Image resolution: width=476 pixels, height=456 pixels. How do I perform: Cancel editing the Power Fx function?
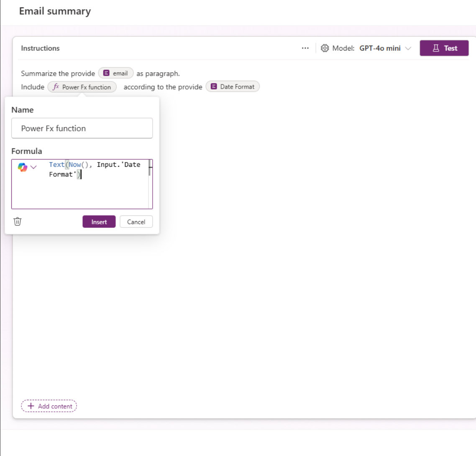click(x=136, y=222)
